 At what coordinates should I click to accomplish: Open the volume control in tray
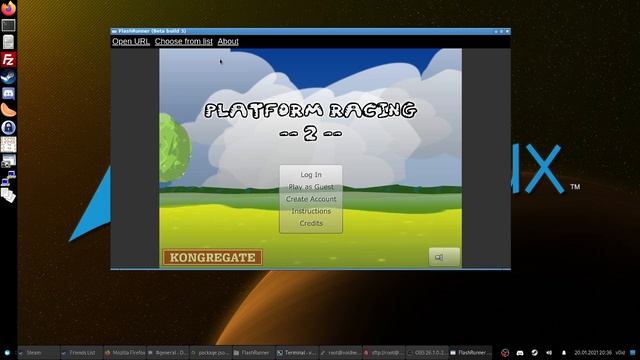[x=549, y=353]
